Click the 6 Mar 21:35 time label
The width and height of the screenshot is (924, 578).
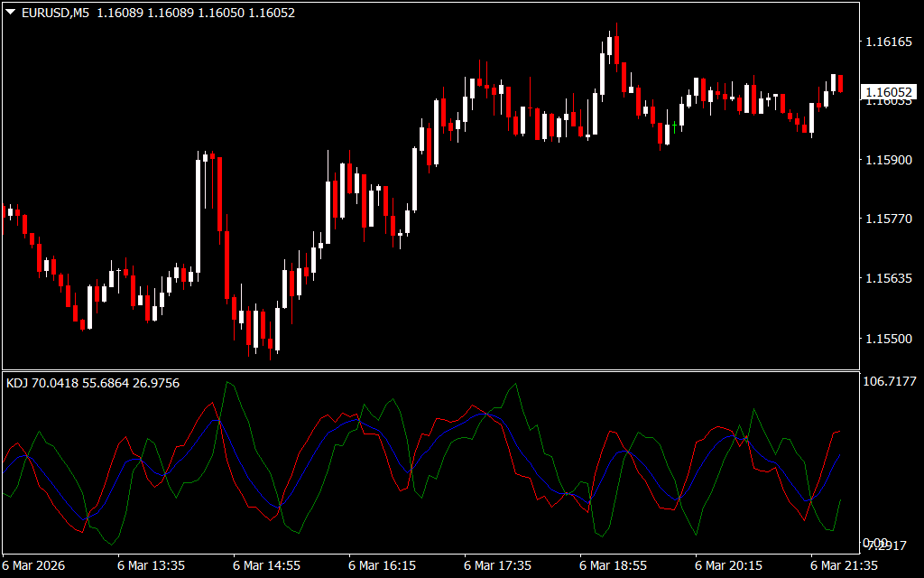tap(844, 566)
